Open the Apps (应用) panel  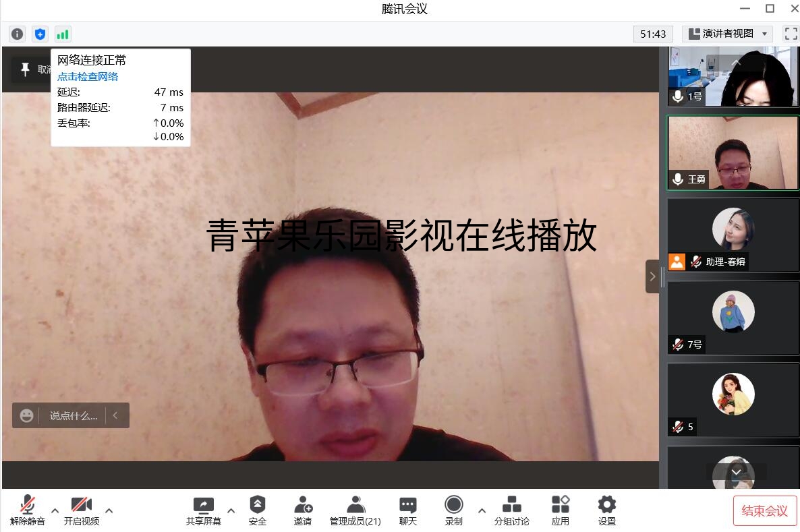coord(561,511)
